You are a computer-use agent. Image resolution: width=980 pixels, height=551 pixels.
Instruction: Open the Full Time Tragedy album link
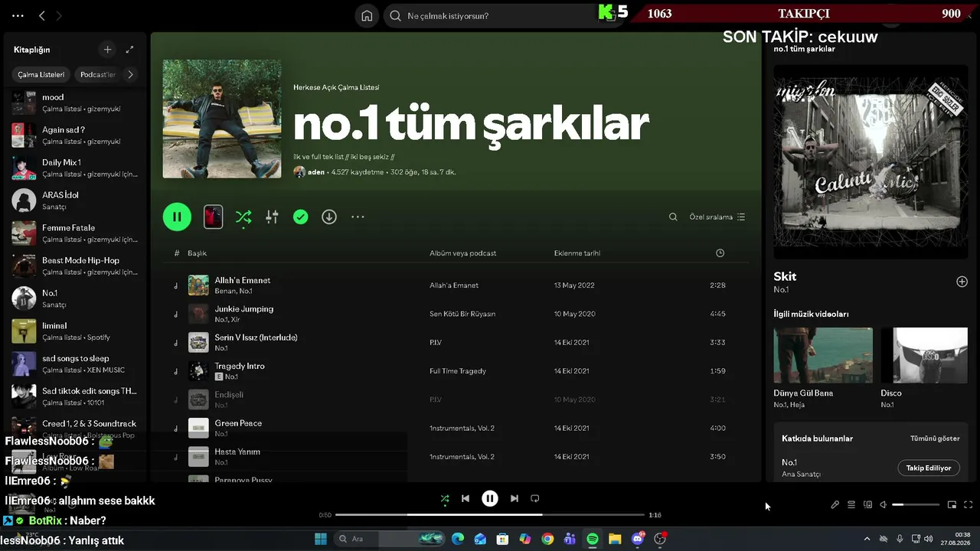pos(458,371)
